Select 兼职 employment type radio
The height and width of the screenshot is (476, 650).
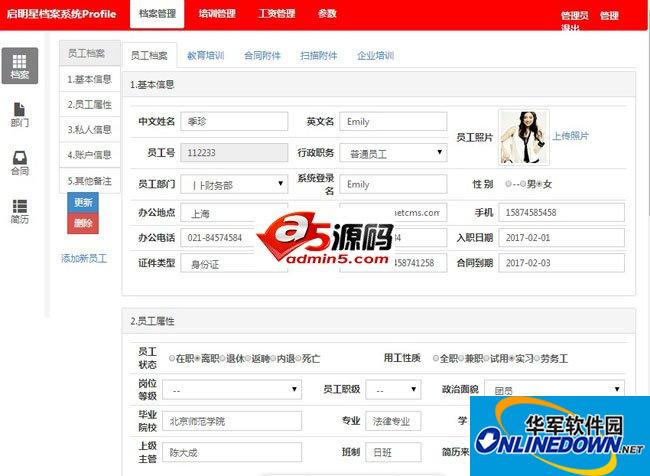[x=461, y=358]
